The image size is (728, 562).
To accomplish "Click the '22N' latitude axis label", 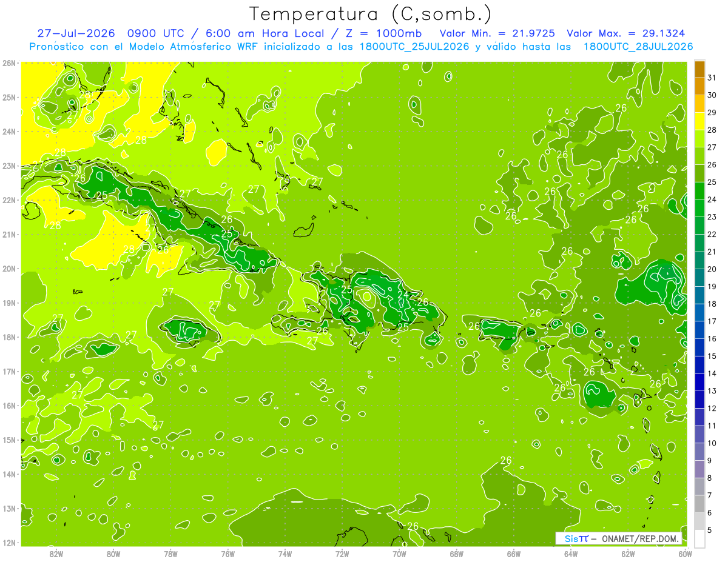I will (9, 199).
